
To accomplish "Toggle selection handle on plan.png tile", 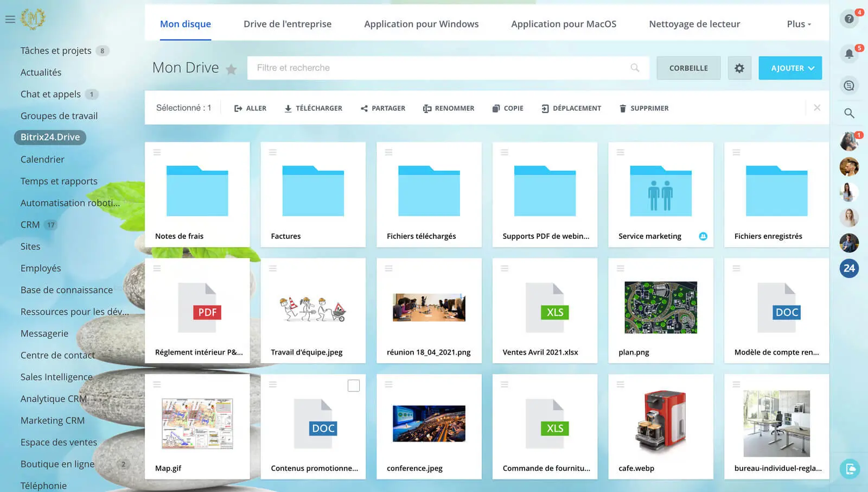I will tap(620, 268).
